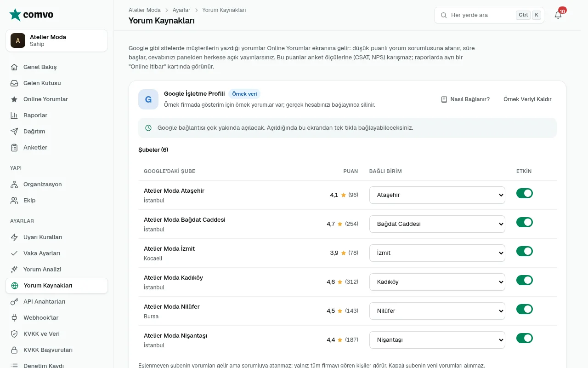Toggle Atelier Moda İzmit active switch

tap(525, 251)
